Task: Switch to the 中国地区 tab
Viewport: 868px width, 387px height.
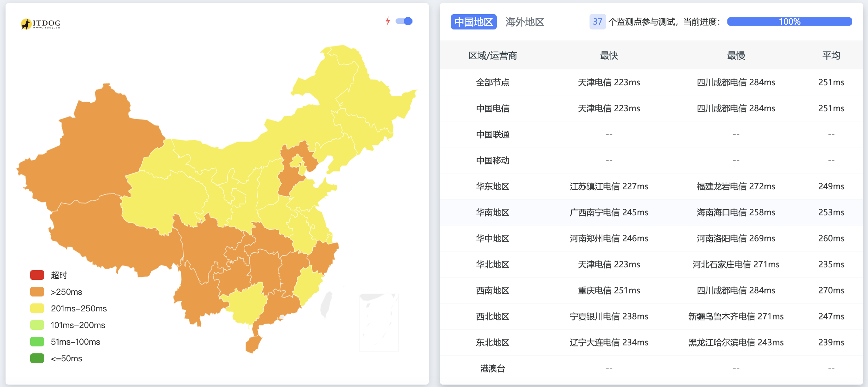Action: coord(473,22)
